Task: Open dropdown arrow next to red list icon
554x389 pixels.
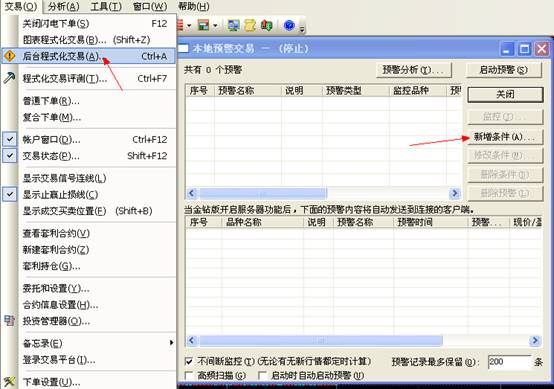Action: point(189,26)
